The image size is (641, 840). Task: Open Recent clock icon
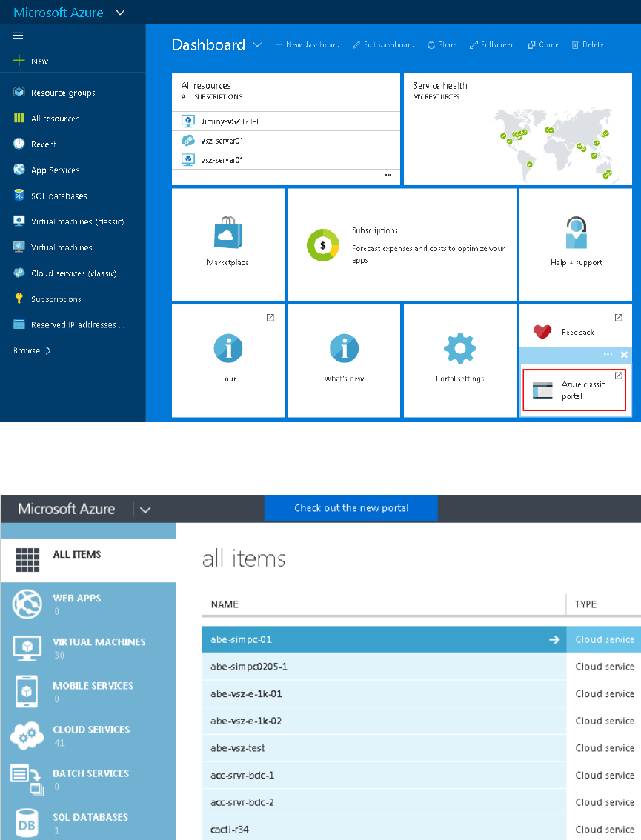(x=19, y=144)
